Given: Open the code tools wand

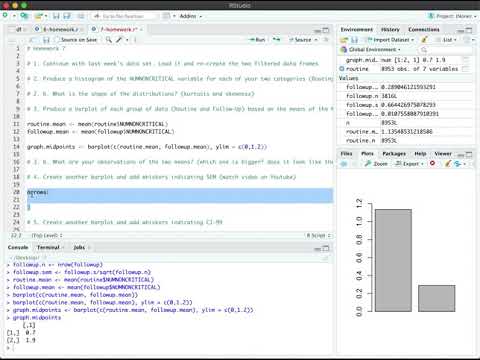Looking at the screenshot, I should 119,40.
